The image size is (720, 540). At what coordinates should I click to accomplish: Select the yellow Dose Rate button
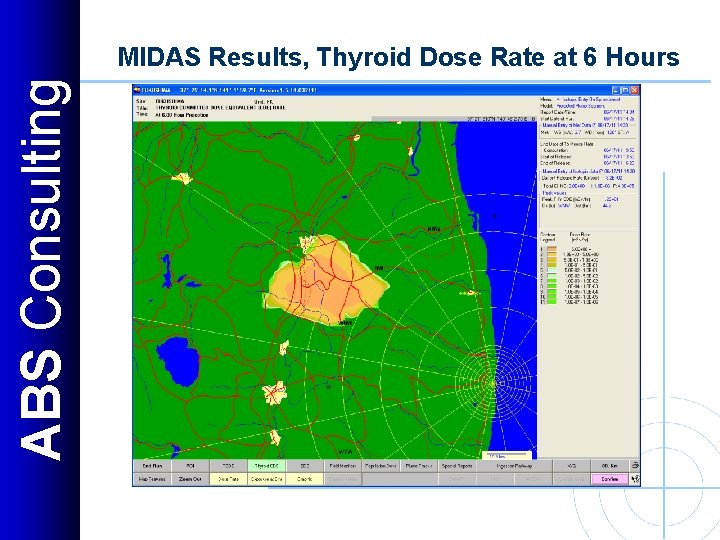pyautogui.click(x=228, y=479)
